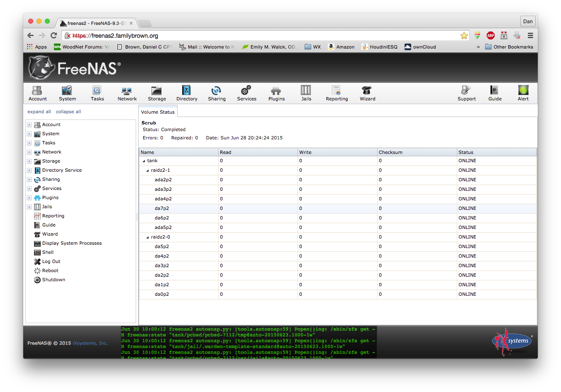Click the Name column header
561x392 pixels.
click(x=178, y=152)
